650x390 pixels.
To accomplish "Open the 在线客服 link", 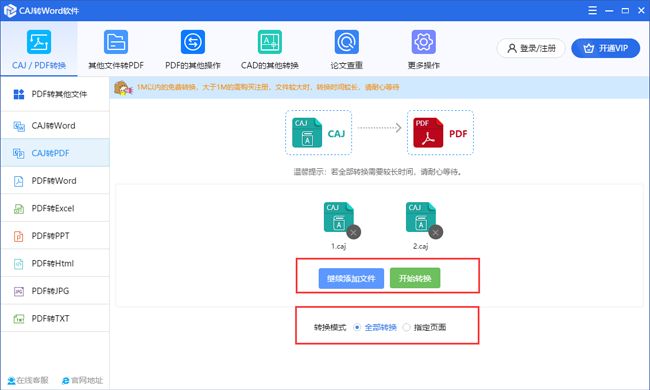I will [28, 380].
